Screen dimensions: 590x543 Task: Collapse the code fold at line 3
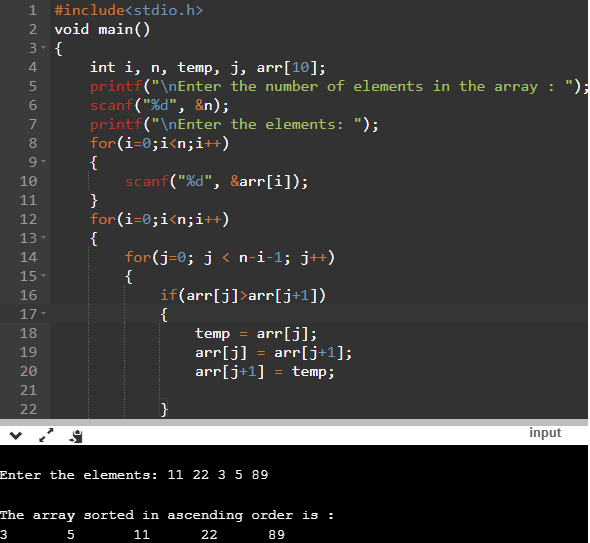[44, 47]
